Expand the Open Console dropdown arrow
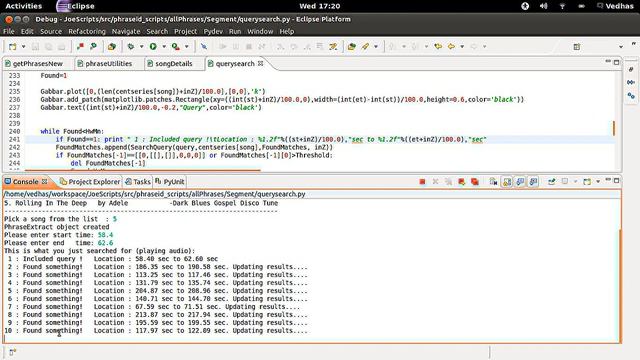This screenshot has width=640, height=360. (x=598, y=182)
